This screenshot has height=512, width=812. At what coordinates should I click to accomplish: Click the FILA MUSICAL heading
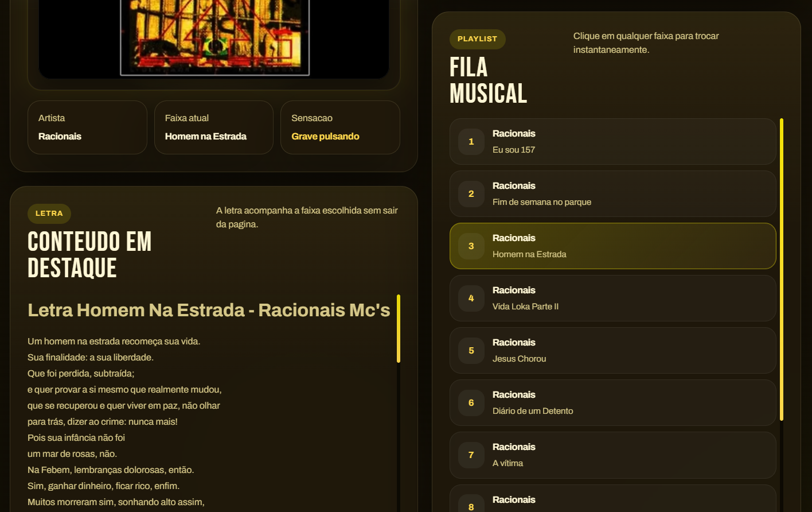(488, 80)
